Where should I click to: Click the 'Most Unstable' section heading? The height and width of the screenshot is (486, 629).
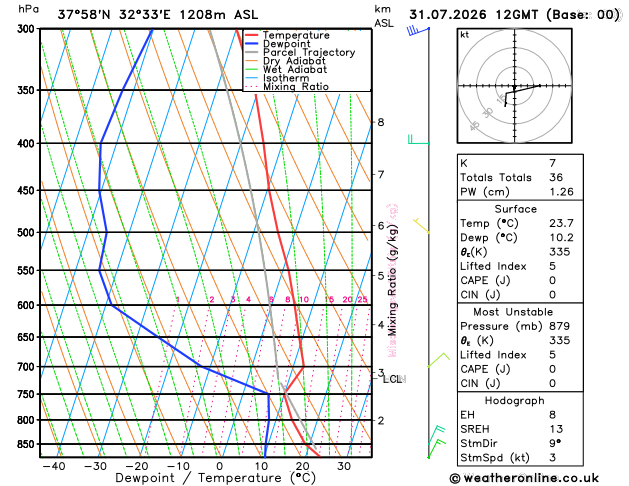click(x=513, y=312)
